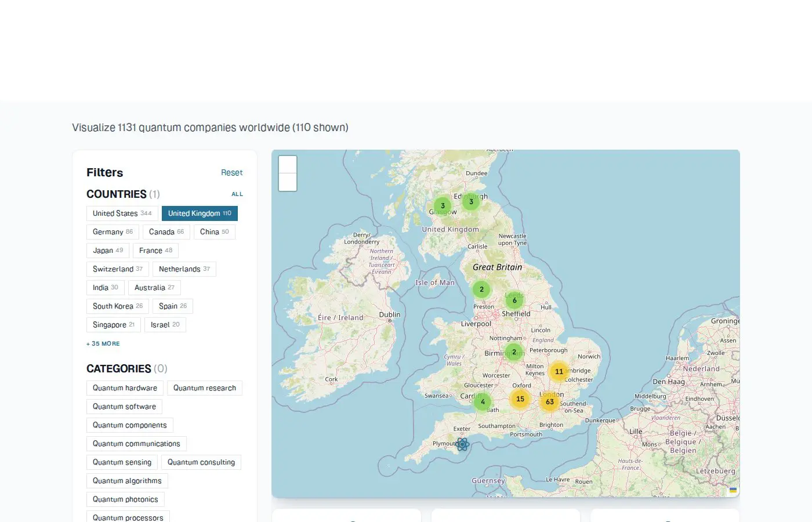Screen dimensions: 812x522
Task: Toggle the France country filter
Action: 155,251
